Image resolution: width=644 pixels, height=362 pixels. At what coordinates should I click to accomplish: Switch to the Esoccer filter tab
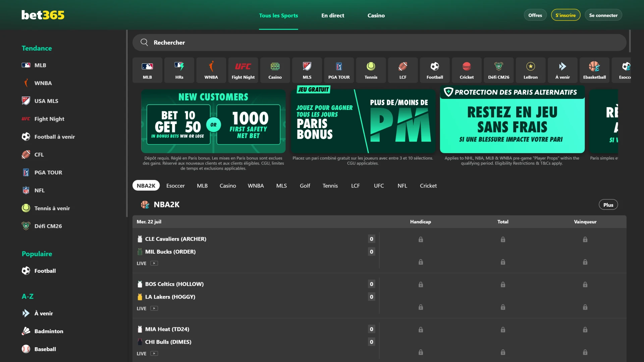(x=175, y=186)
